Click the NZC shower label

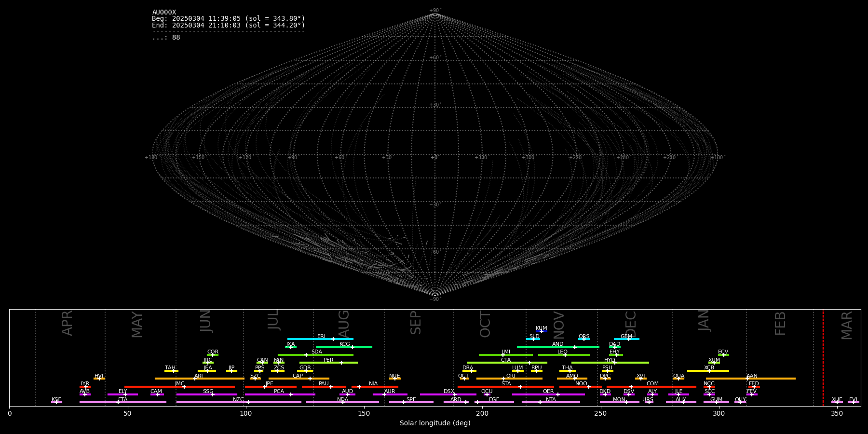pyautogui.click(x=238, y=400)
